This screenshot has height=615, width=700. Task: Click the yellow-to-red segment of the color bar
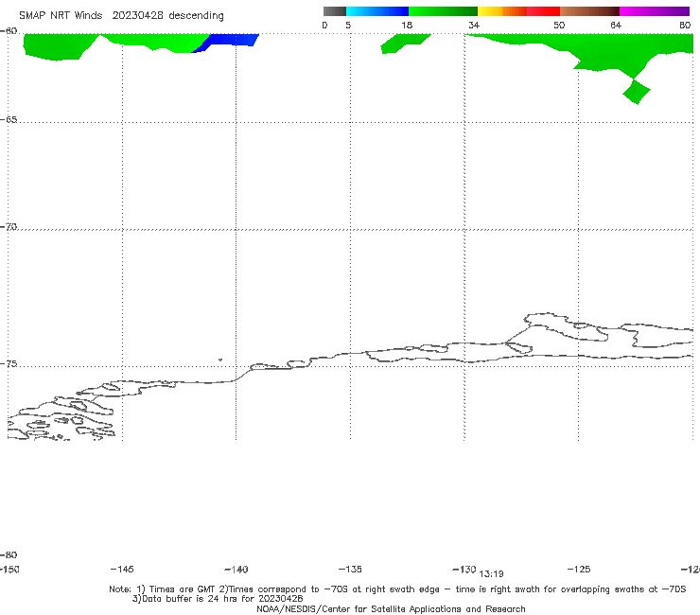pos(518,11)
